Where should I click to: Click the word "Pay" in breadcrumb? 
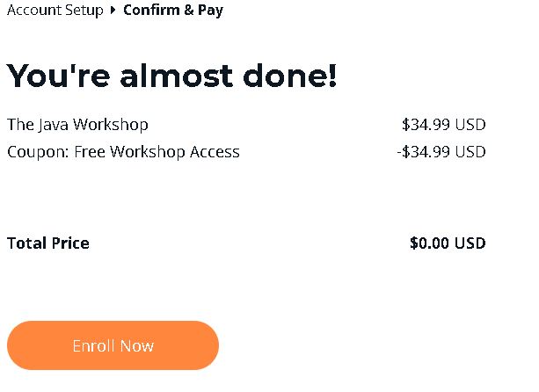pyautogui.click(x=210, y=11)
